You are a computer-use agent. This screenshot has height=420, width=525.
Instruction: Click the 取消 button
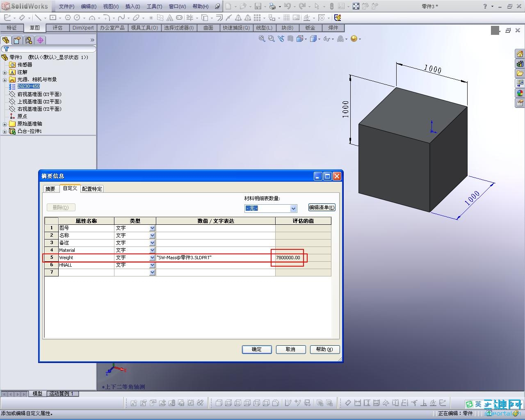click(x=291, y=349)
